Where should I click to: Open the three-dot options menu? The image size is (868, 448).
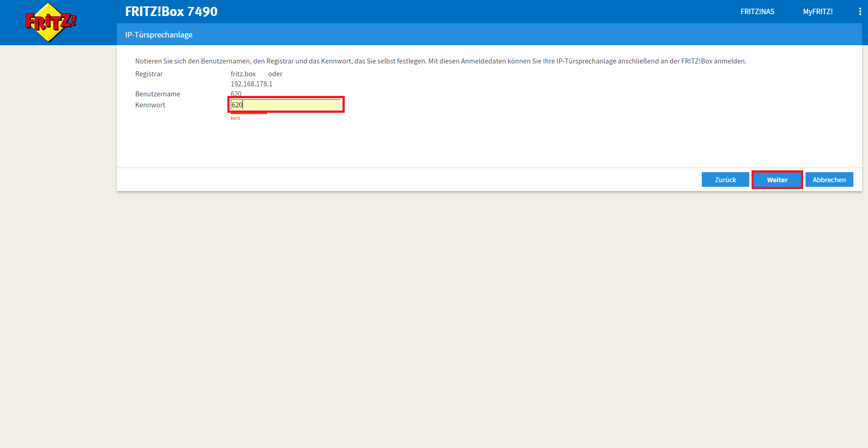(860, 12)
